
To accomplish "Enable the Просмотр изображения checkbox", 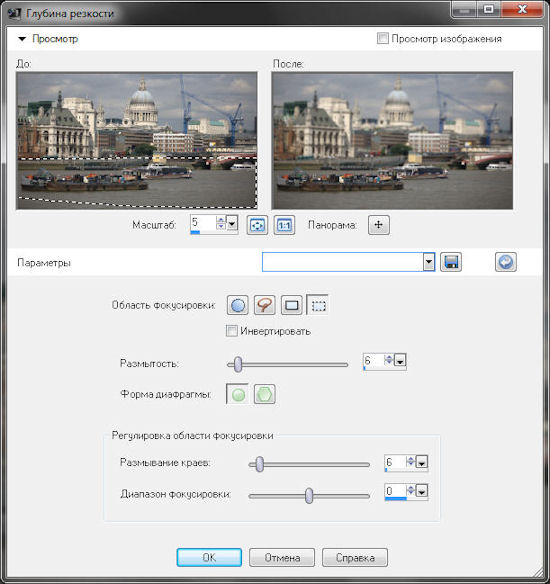I will 382,38.
